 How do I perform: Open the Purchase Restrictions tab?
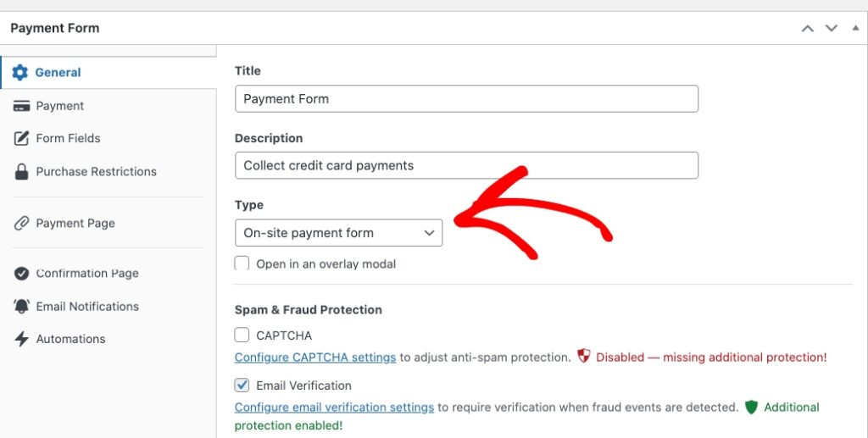tap(96, 171)
